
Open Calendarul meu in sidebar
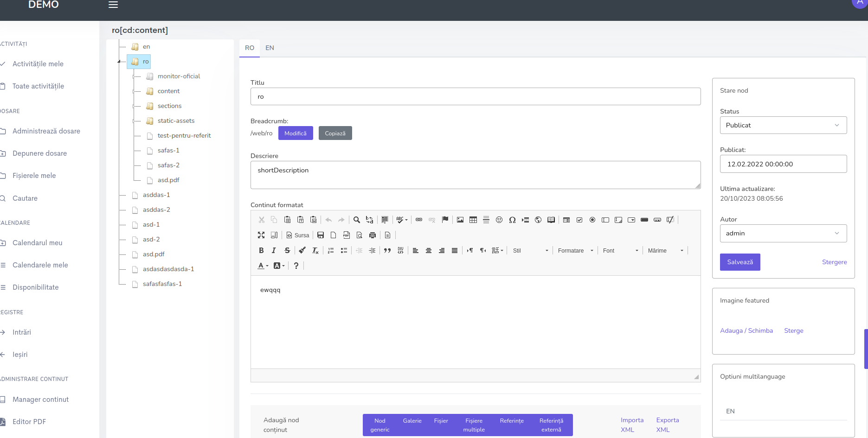coord(37,243)
